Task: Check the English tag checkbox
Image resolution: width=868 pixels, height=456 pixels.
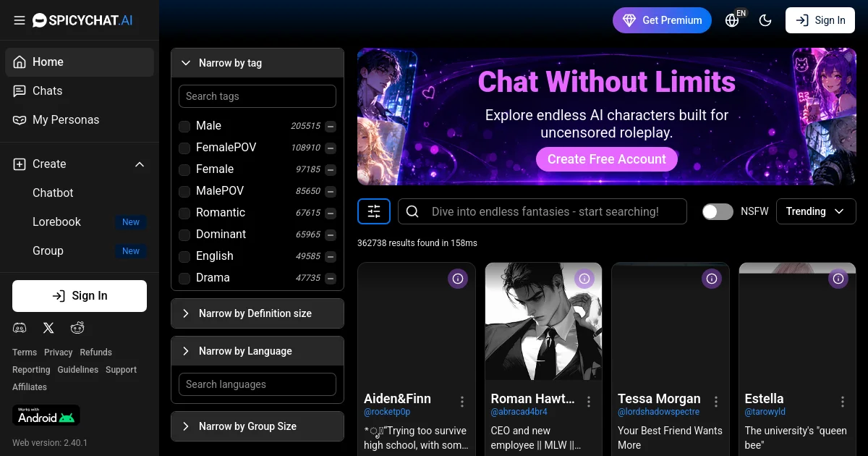Action: click(184, 257)
